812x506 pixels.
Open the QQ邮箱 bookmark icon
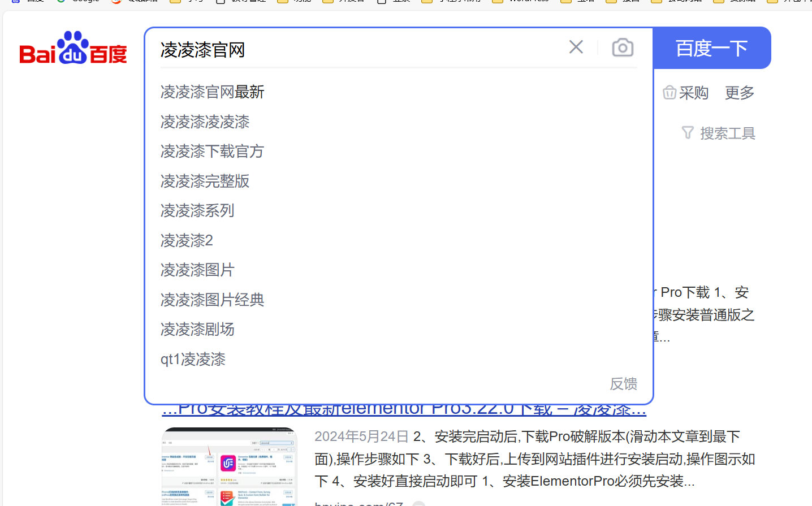[115, 2]
